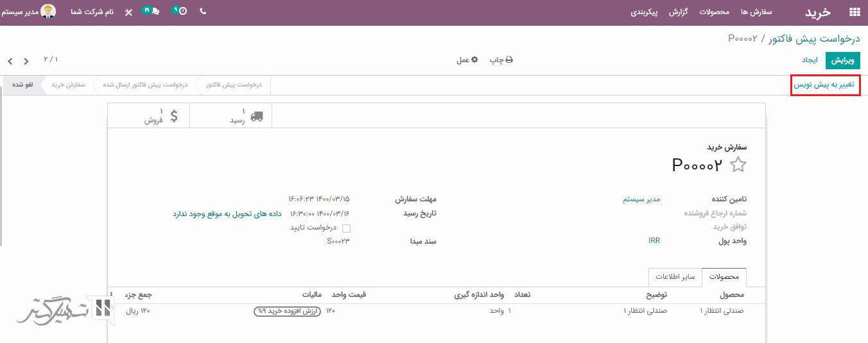Click تغییر به پیش نویس button
The width and height of the screenshot is (868, 343).
pos(824,85)
